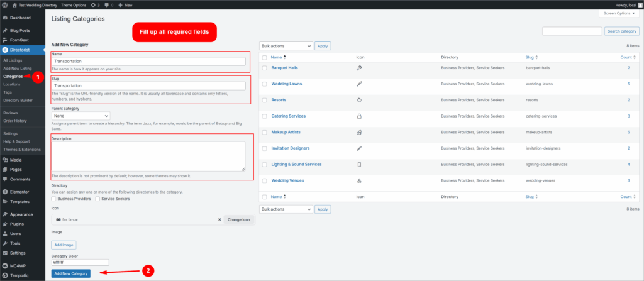Click the Appearance sidebar icon
Image resolution: width=644 pixels, height=281 pixels.
pos(5,214)
